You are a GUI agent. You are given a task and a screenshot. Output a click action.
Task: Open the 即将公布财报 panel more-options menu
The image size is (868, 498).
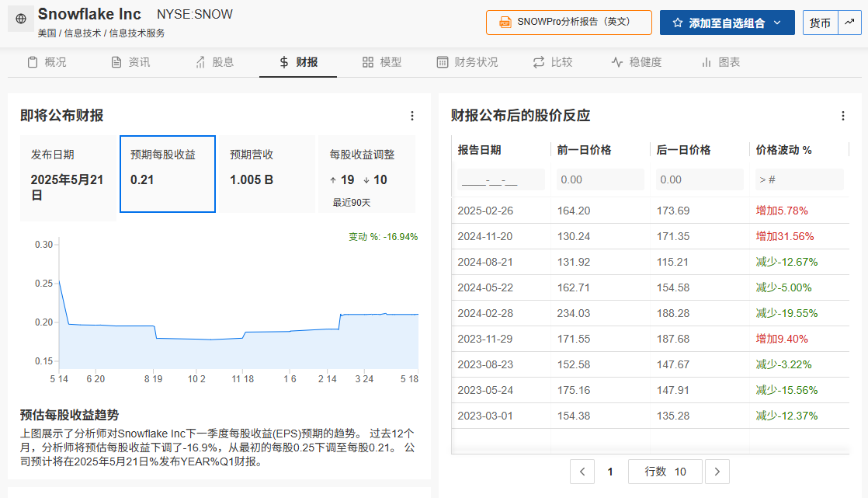coord(411,116)
